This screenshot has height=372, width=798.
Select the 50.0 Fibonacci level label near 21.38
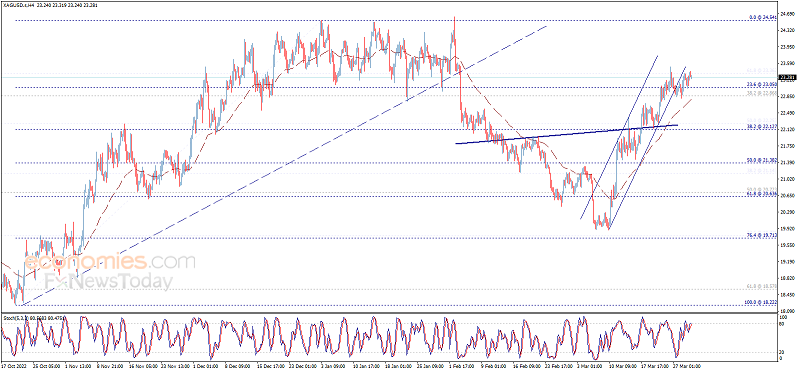click(x=761, y=160)
